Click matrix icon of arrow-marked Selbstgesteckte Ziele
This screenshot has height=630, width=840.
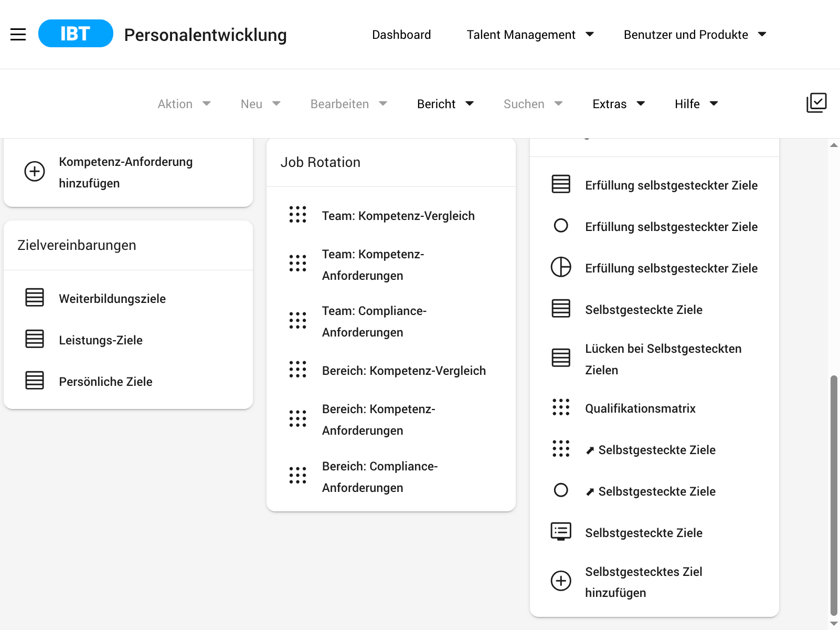pos(561,449)
